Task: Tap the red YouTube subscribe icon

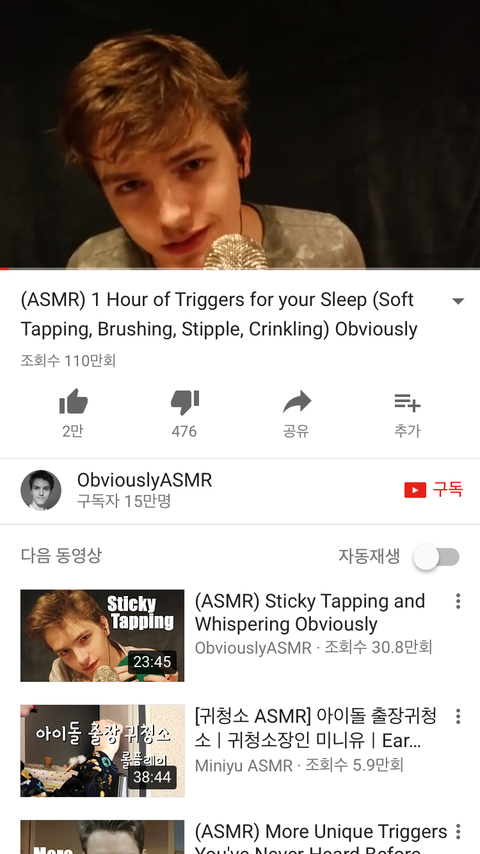Action: (415, 490)
